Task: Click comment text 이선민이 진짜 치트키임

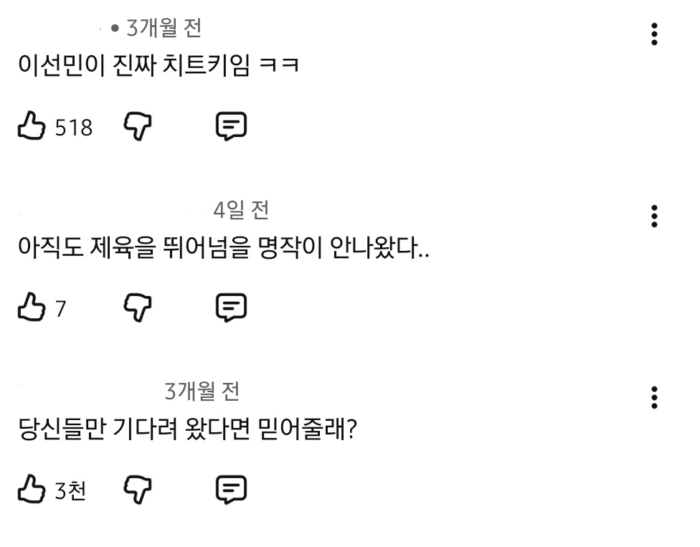Action: [160, 65]
